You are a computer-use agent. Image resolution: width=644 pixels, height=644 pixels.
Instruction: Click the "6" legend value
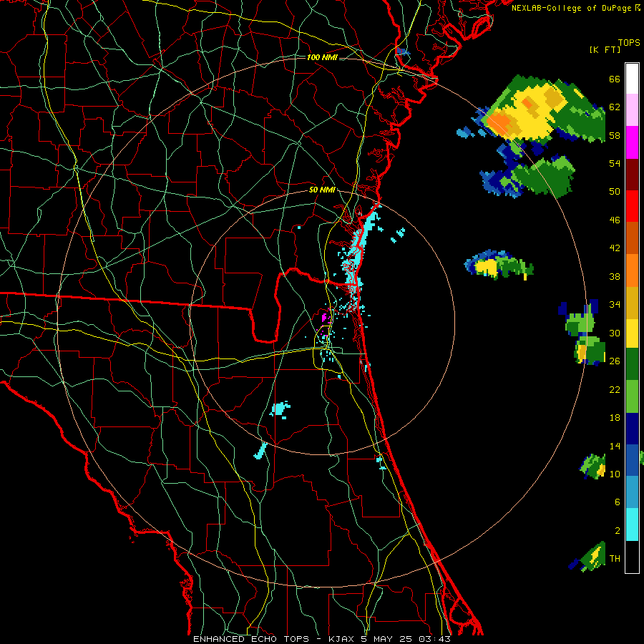618,502
